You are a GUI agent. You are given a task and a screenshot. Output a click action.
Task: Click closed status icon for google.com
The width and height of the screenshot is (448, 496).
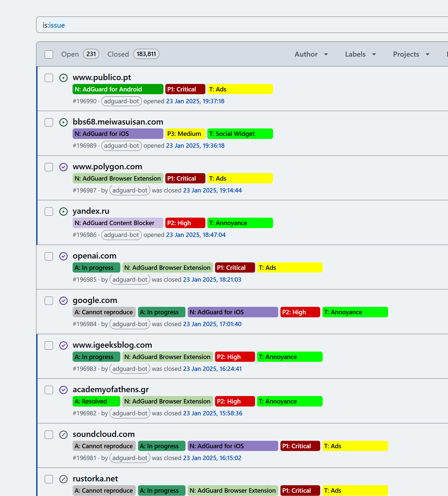63,301
